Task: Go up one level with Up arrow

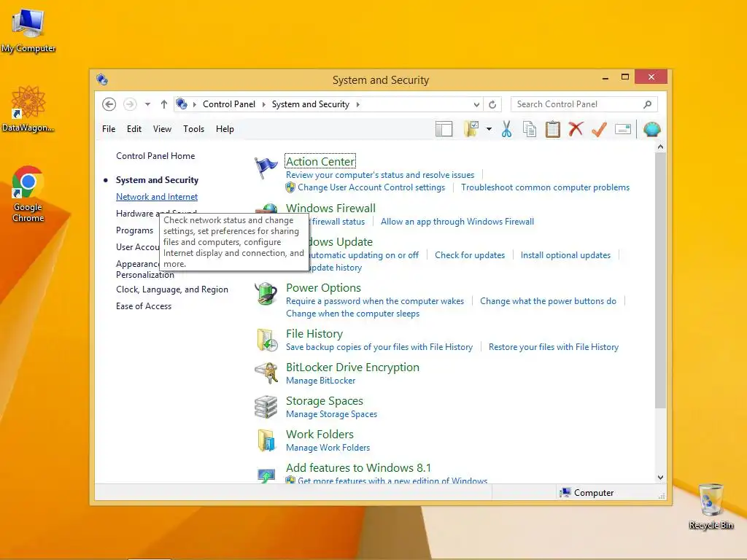Action: tap(164, 104)
